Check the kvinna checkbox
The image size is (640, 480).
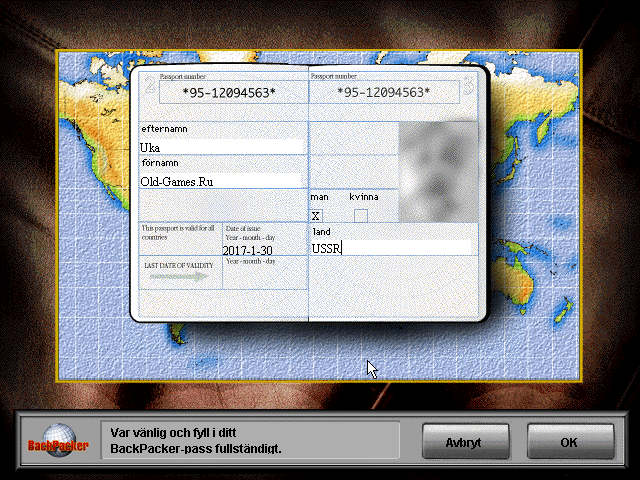[360, 216]
